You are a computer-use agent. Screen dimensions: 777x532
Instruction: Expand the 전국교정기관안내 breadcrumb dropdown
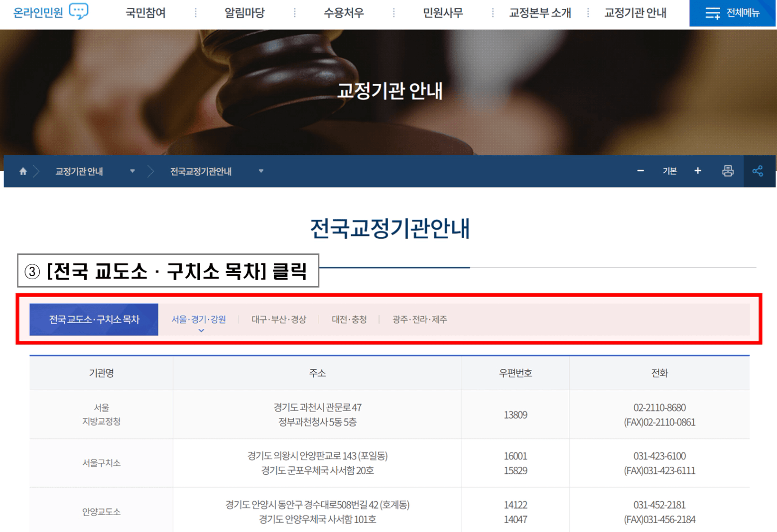261,171
